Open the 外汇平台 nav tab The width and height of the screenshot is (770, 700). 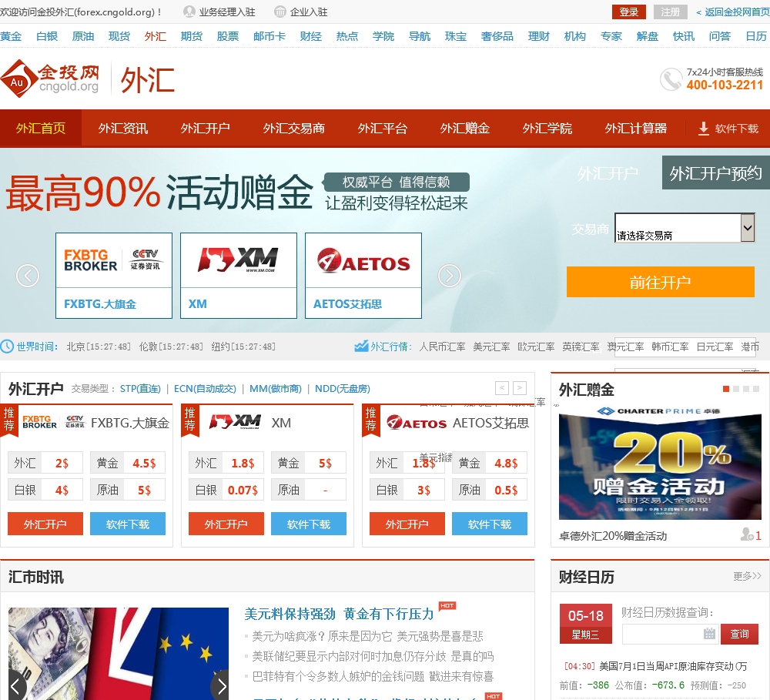(383, 128)
